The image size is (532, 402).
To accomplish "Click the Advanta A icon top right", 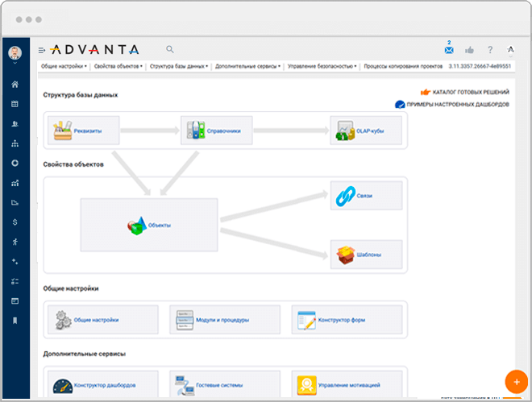I will [x=510, y=50].
